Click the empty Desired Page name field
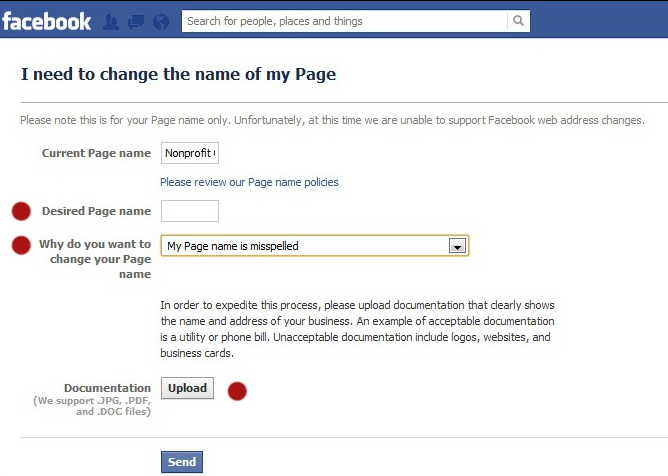The image size is (668, 476). (190, 211)
